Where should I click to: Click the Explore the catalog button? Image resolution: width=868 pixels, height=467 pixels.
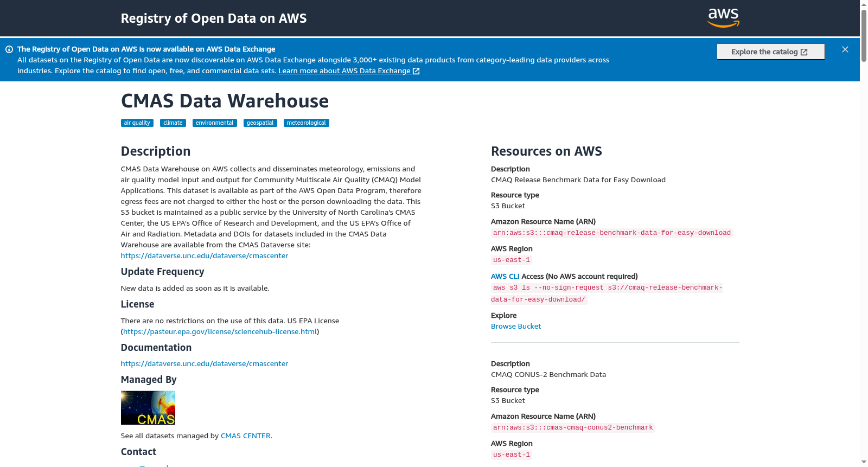[770, 52]
